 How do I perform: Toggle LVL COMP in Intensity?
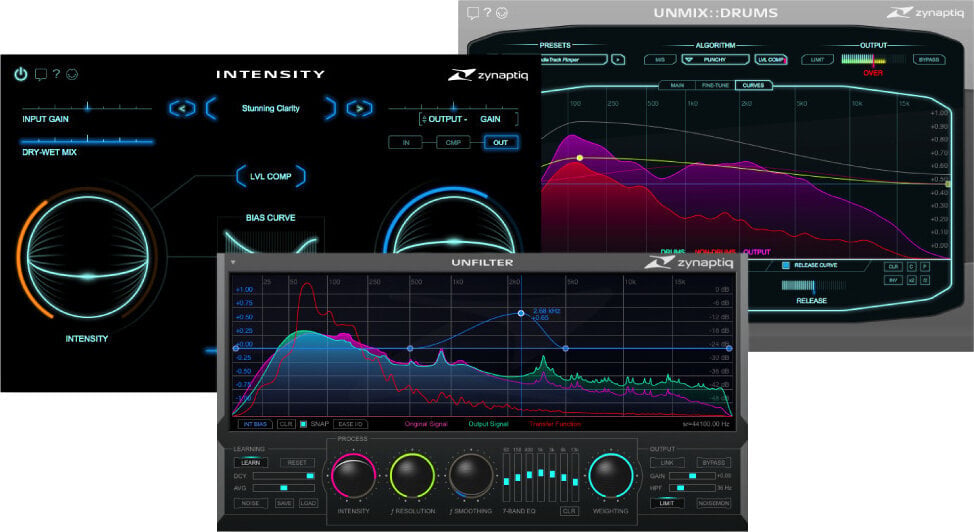(271, 177)
